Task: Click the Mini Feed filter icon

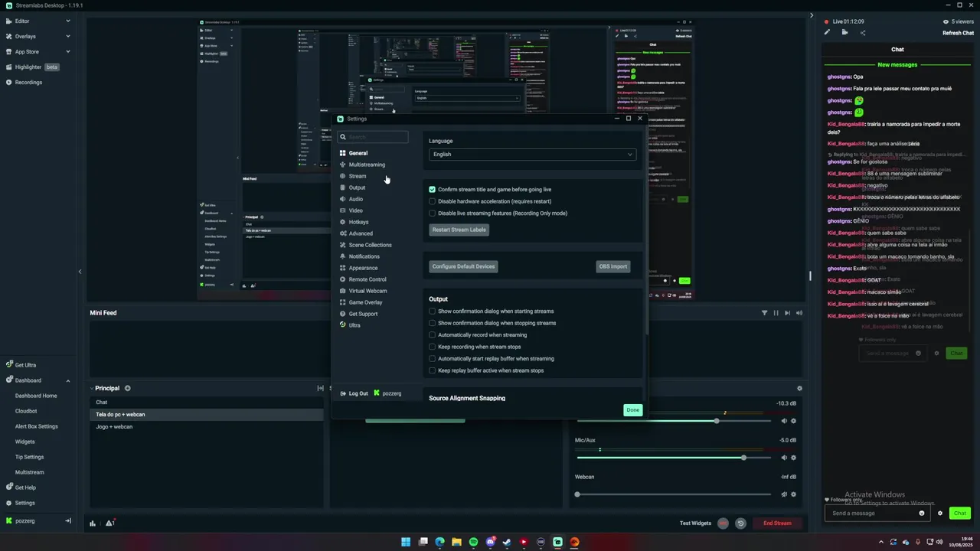Action: [764, 313]
